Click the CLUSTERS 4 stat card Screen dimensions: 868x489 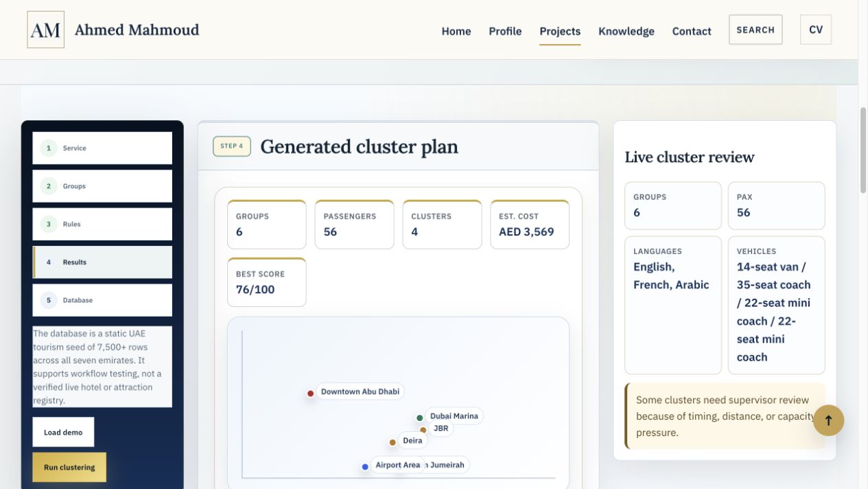(442, 225)
